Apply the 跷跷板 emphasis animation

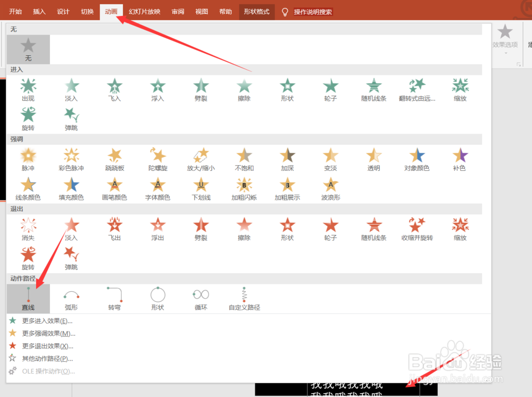pos(115,159)
